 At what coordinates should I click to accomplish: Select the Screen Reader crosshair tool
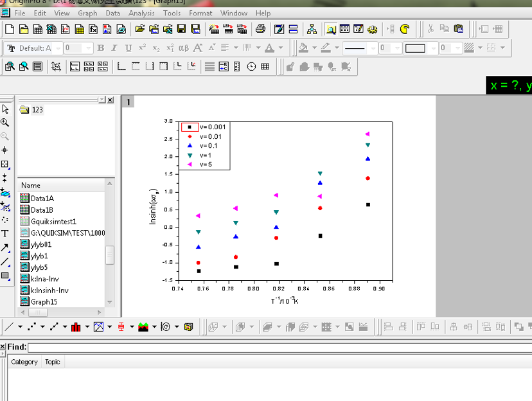(x=5, y=150)
